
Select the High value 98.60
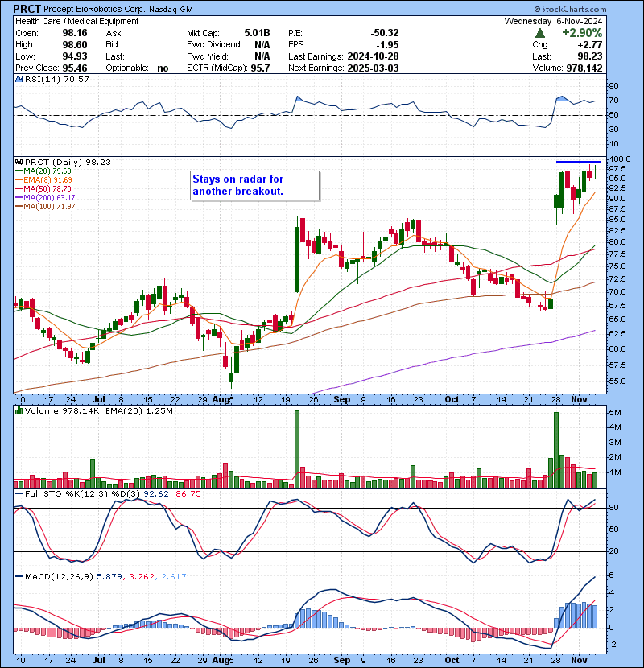coord(75,45)
